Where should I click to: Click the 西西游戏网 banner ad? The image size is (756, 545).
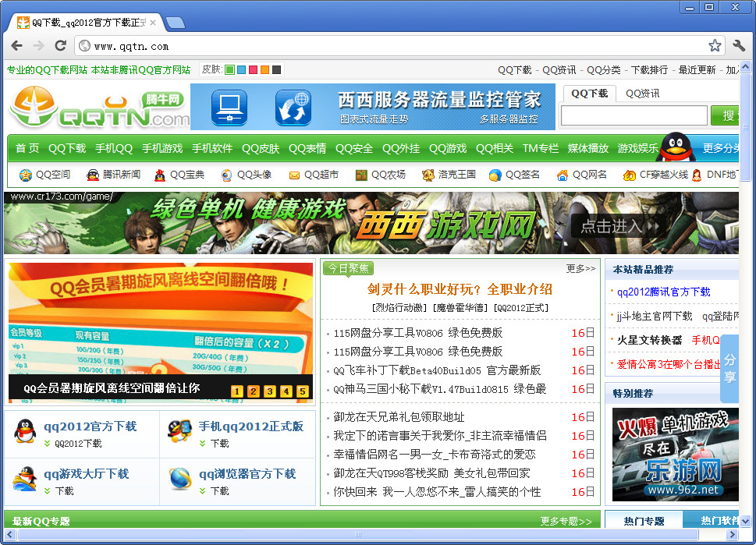click(371, 223)
